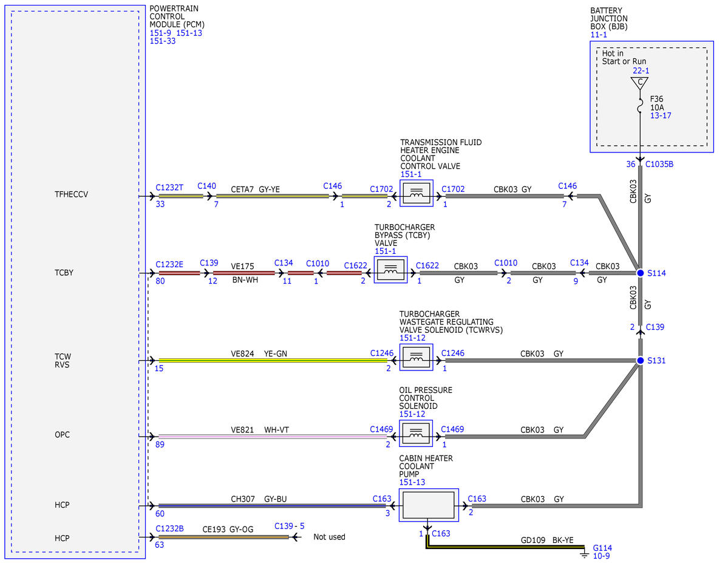Click the Turbocharger Bypass valve coil symbol

[x=390, y=270]
